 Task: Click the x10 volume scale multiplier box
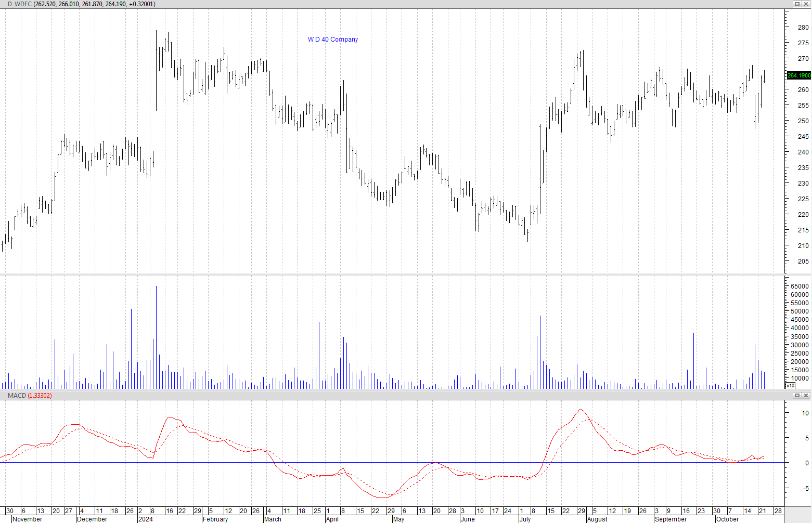tap(790, 385)
